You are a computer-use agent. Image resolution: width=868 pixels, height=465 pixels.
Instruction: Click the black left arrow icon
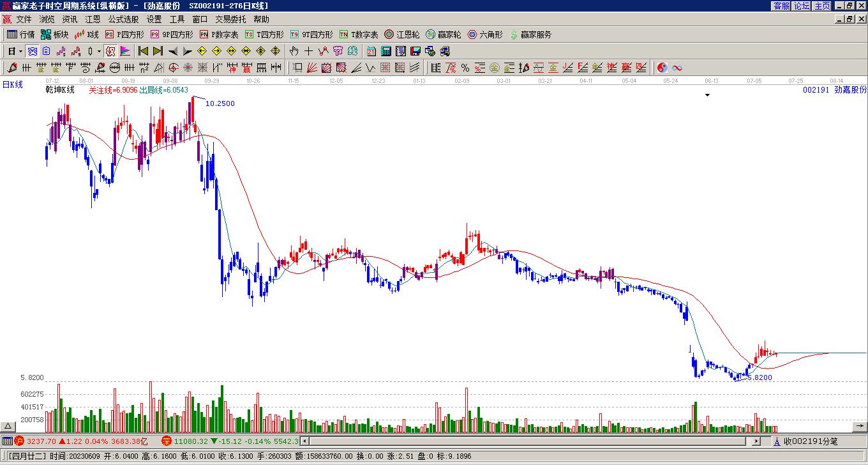click(172, 51)
